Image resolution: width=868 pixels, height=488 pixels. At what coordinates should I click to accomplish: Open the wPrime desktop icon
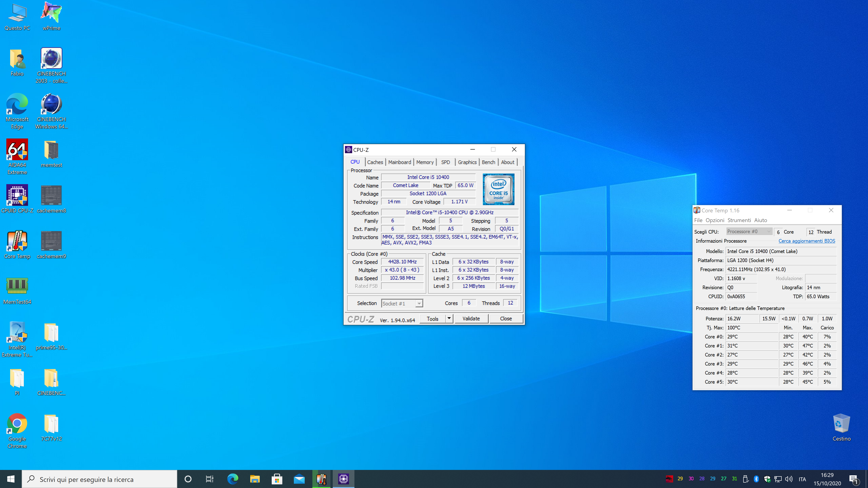tap(51, 16)
